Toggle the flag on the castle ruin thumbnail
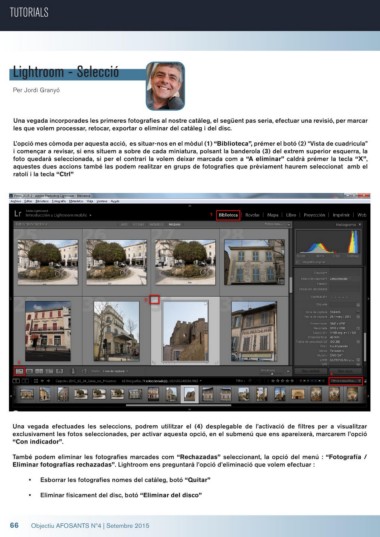This screenshot has width=380, height=537. coord(155,300)
